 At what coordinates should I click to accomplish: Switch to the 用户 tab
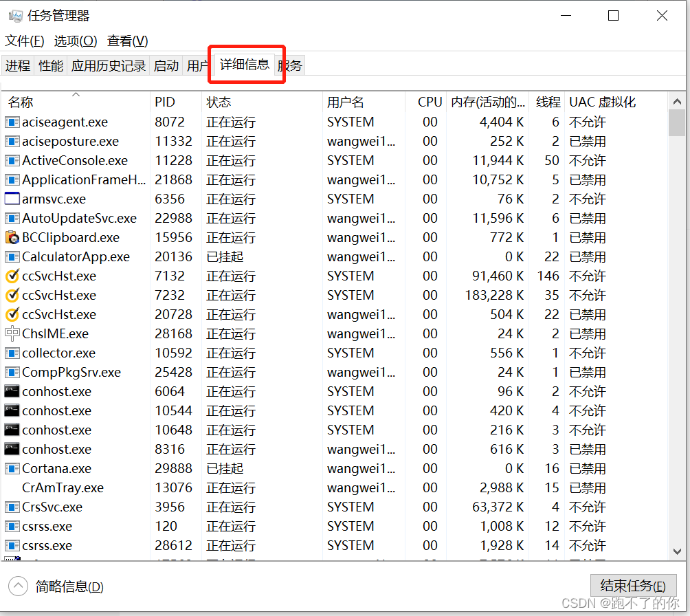pyautogui.click(x=197, y=65)
